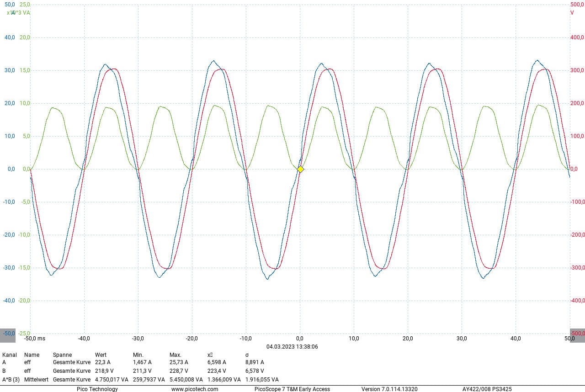Click the Spanne column header
This screenshot has width=585, height=392.
(x=62, y=355)
